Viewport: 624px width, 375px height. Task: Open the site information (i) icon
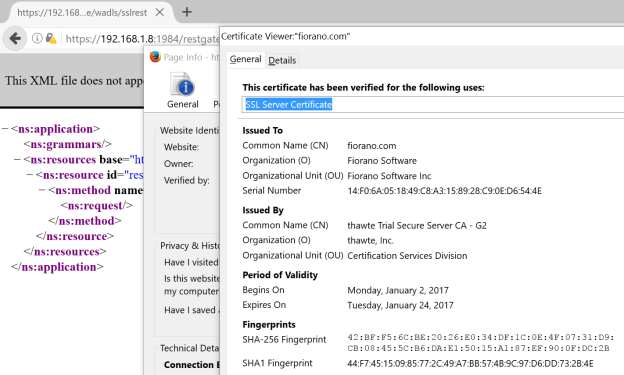pyautogui.click(x=37, y=38)
